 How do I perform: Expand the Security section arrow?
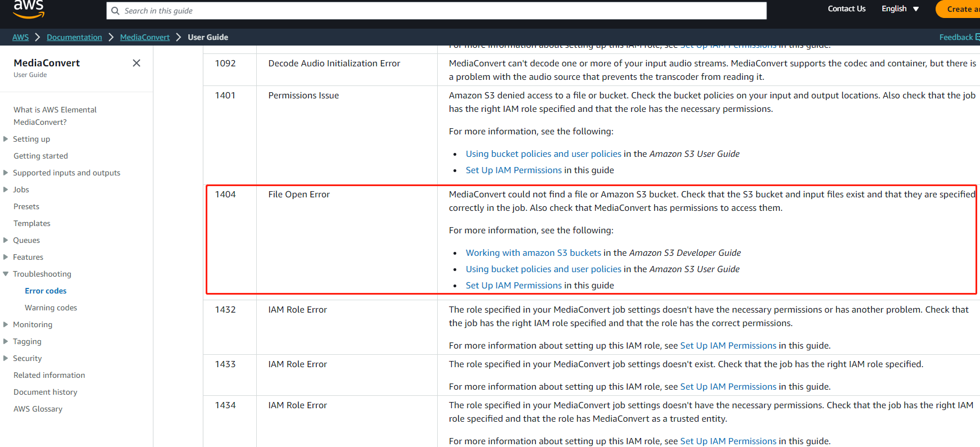coord(6,358)
